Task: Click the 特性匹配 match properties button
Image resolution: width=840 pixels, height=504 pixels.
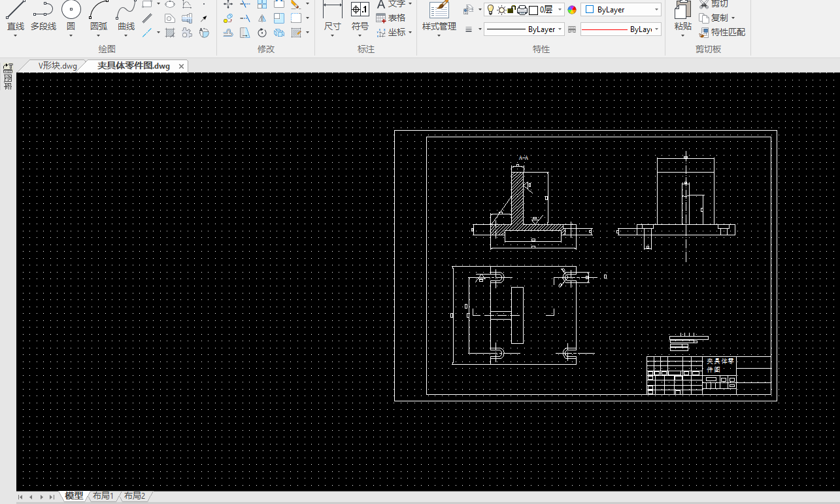Action: [722, 32]
